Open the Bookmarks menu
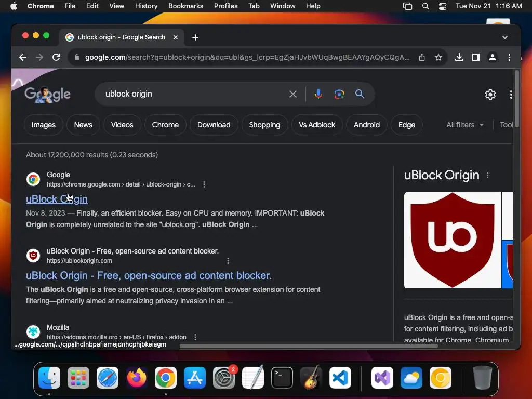This screenshot has height=399, width=532. click(x=185, y=6)
